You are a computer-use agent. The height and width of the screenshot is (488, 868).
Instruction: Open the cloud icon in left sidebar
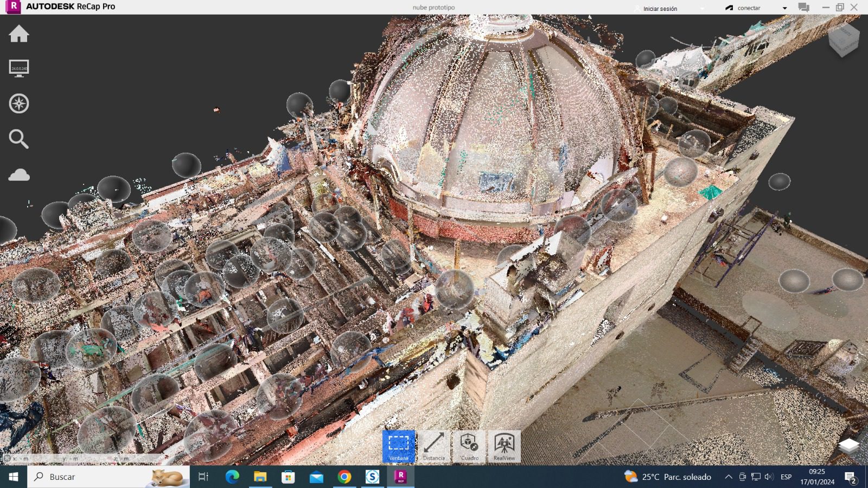19,175
